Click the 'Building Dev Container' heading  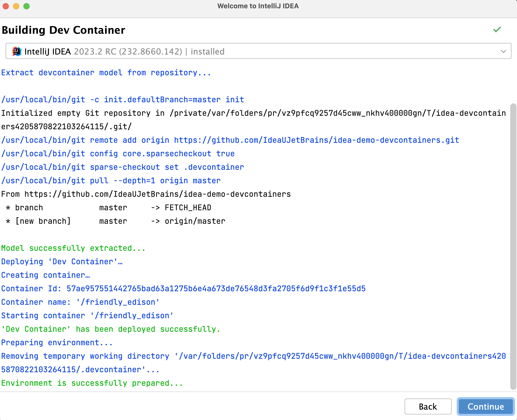pos(63,30)
